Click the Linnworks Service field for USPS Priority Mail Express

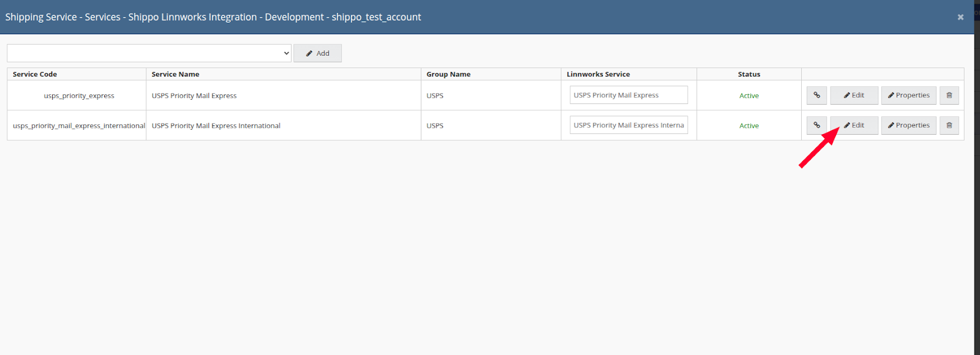tap(628, 95)
